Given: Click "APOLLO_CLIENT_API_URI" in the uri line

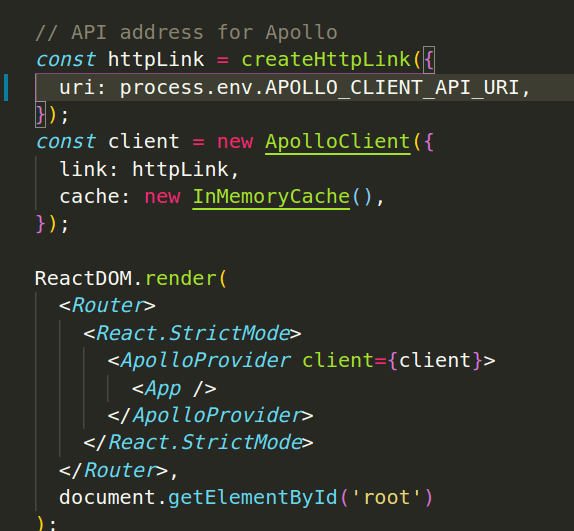Looking at the screenshot, I should coord(392,88).
